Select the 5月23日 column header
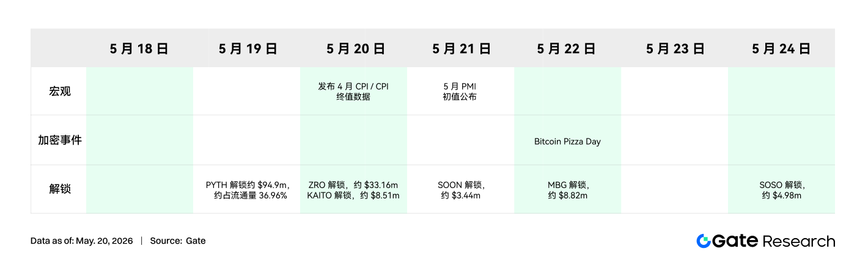 [x=675, y=49]
